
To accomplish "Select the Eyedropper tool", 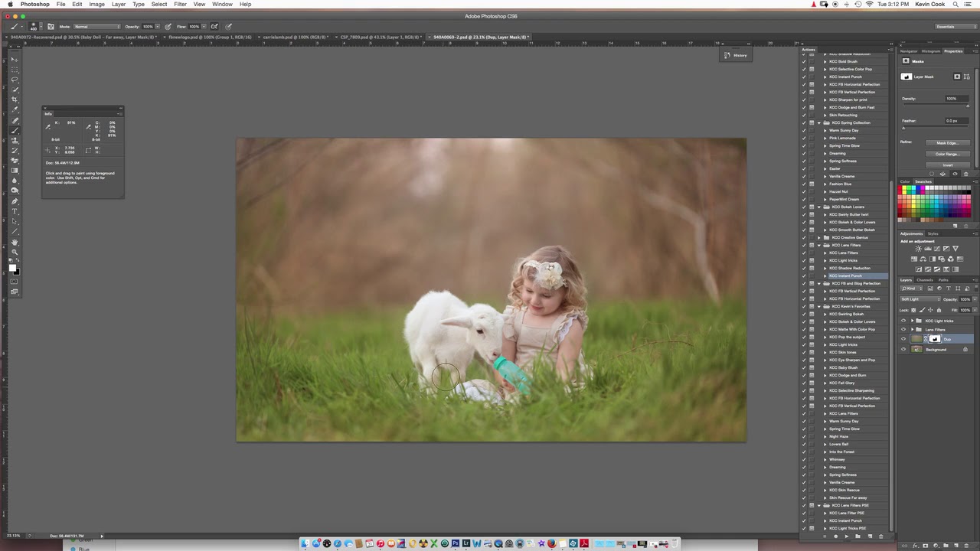I will [x=14, y=110].
